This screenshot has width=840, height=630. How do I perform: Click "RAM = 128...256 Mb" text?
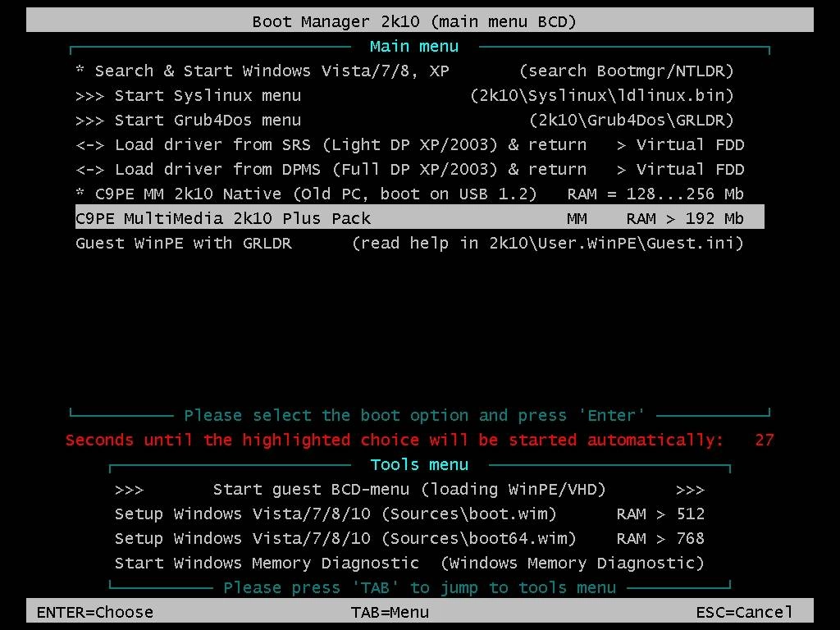655,194
